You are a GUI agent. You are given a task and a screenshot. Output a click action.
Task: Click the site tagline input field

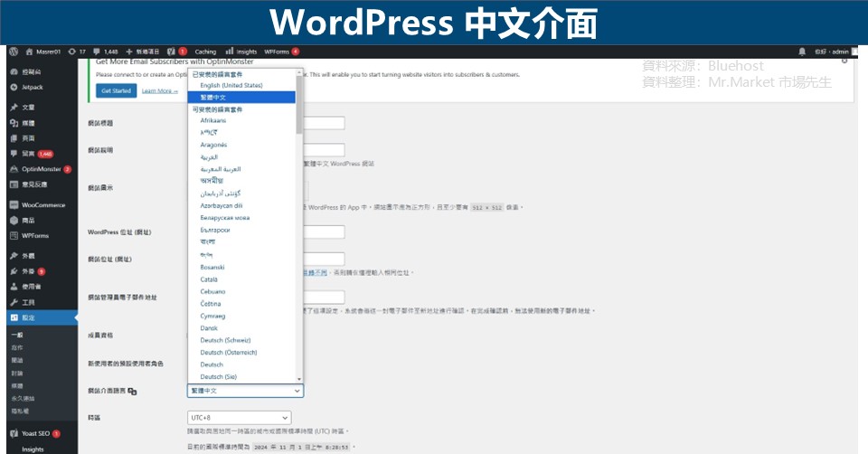pos(324,150)
